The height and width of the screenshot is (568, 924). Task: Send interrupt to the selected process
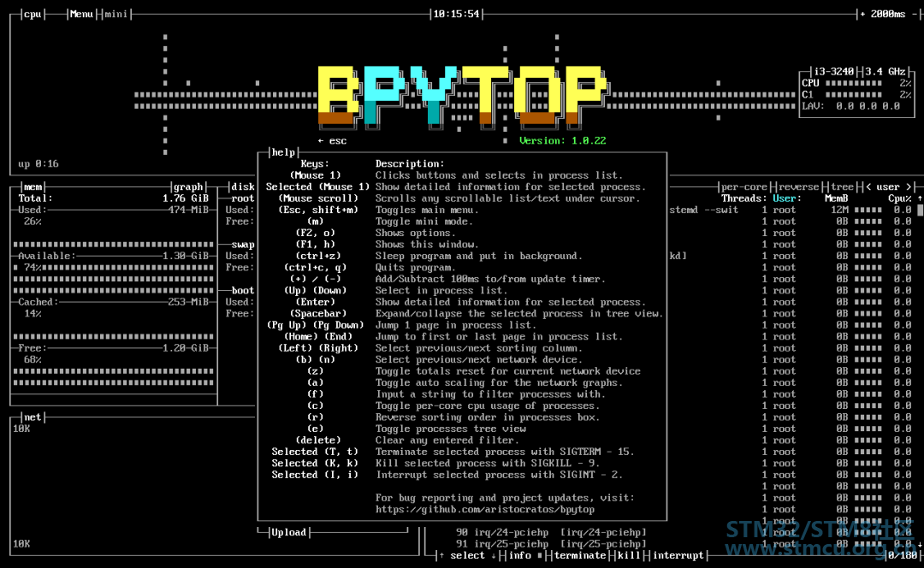click(x=678, y=555)
